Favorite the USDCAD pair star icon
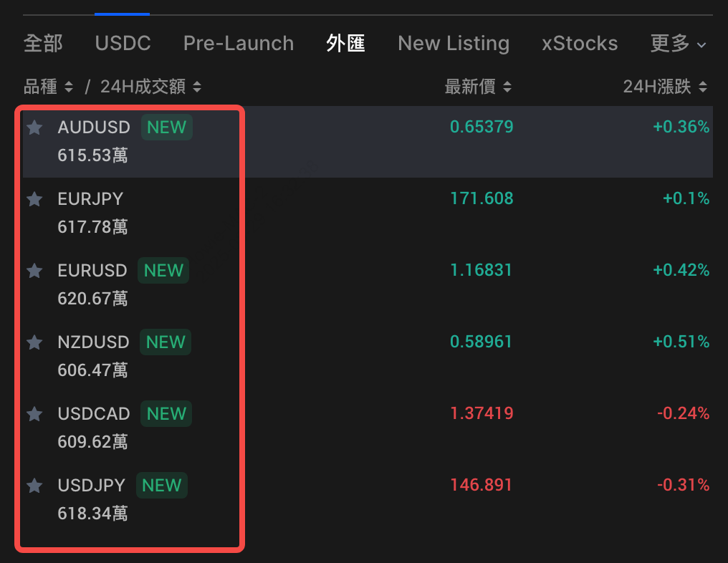This screenshot has height=563, width=728. pyautogui.click(x=34, y=414)
